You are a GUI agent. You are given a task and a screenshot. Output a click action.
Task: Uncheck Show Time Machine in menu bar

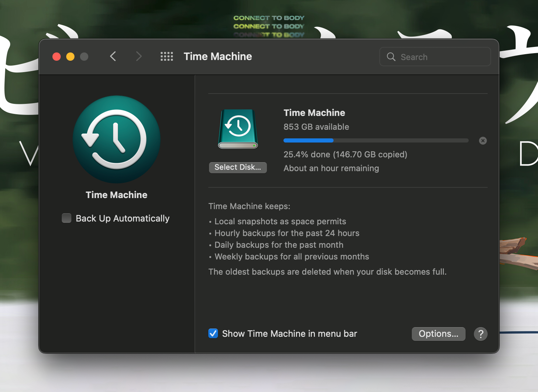[x=213, y=333]
